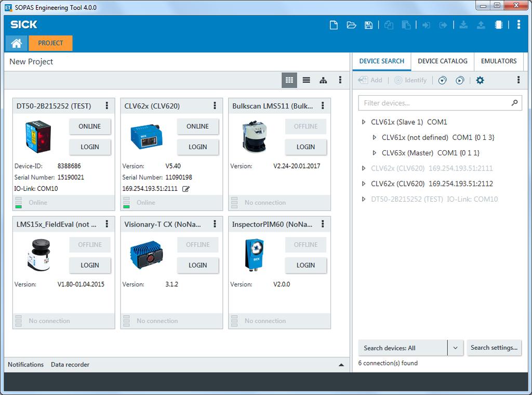Open an existing project folder icon

tap(351, 25)
